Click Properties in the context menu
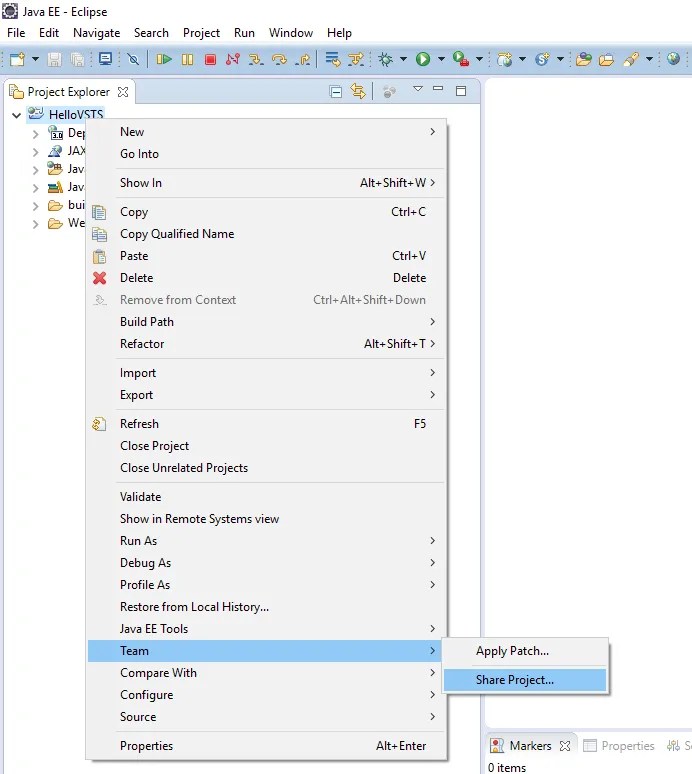 (267, 746)
